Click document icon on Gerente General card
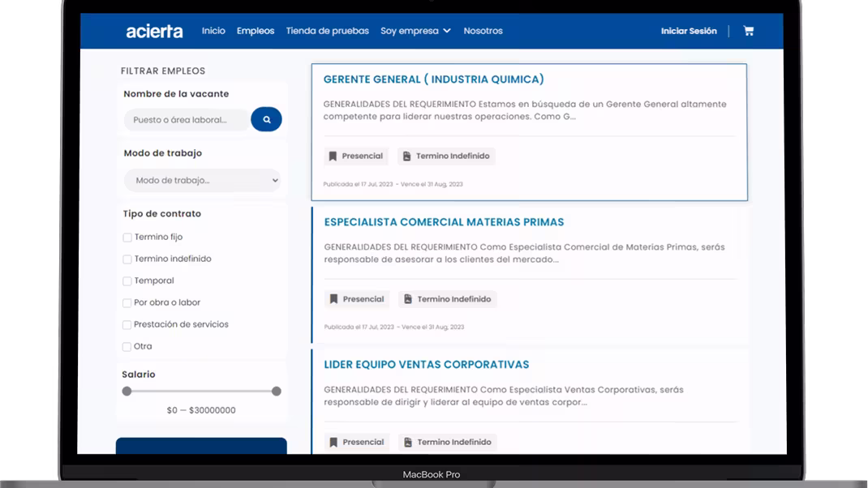The image size is (868, 488). click(407, 156)
